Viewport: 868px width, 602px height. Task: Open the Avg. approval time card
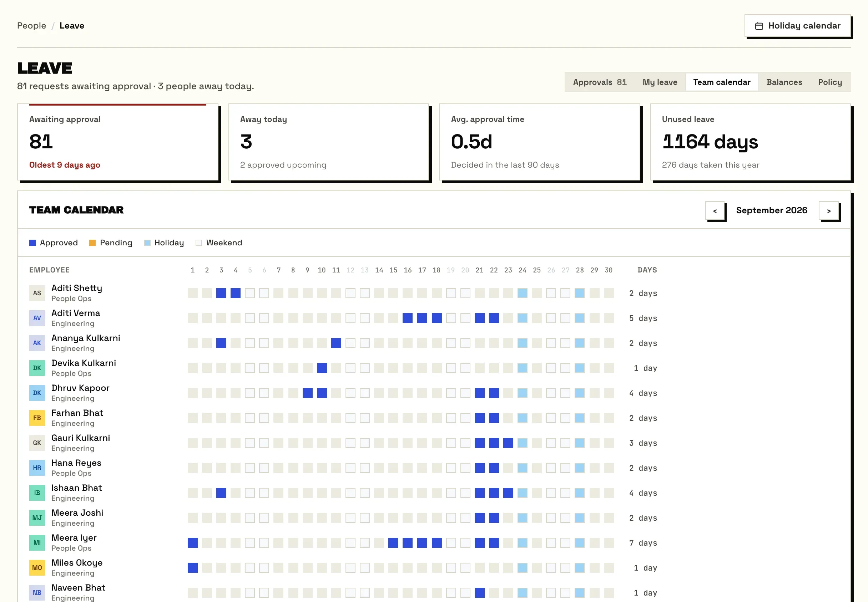coord(540,142)
